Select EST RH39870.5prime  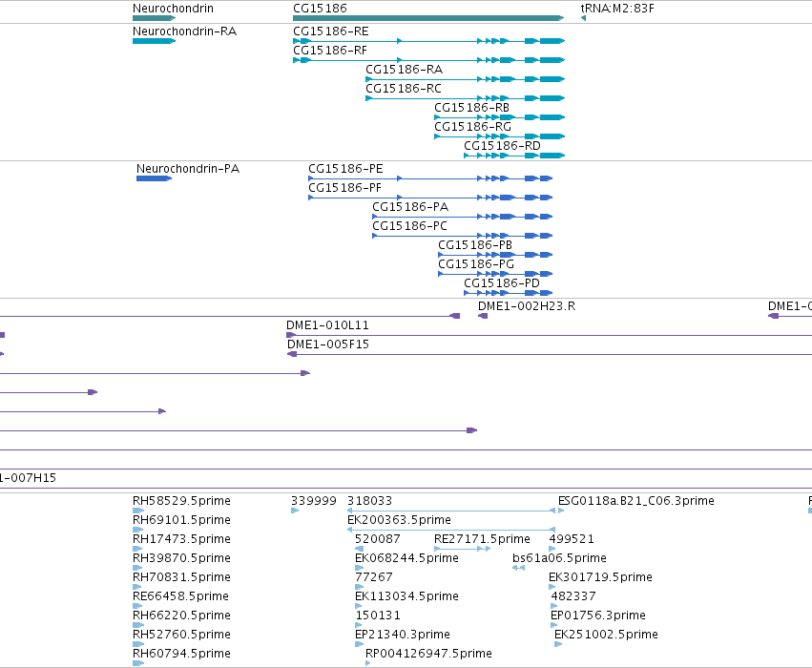pos(181,558)
